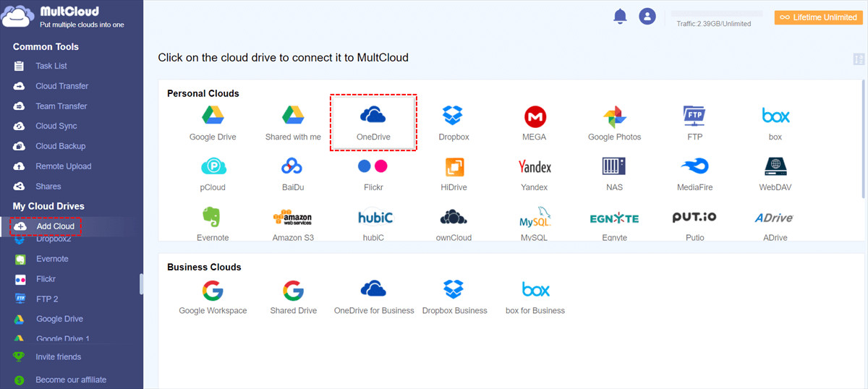Connect Google Photos

click(614, 123)
